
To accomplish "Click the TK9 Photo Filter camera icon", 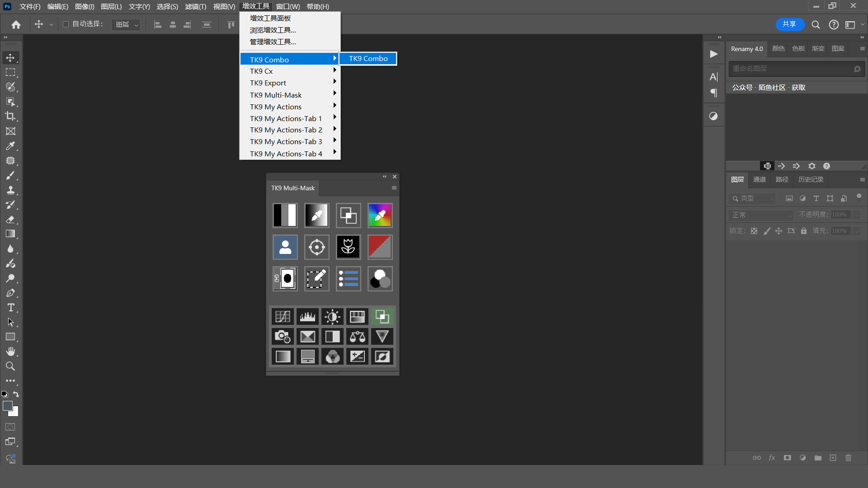I will pyautogui.click(x=283, y=337).
